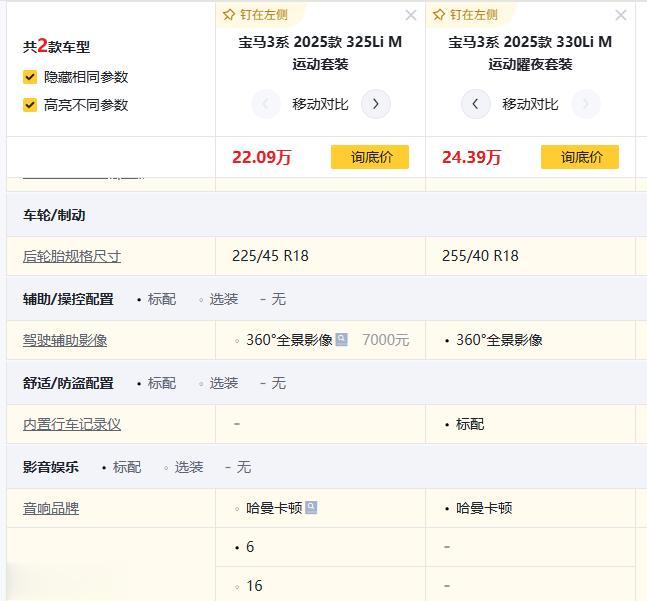Open the 音响品牌 parameter link
Image resolution: width=647 pixels, height=601 pixels.
(x=51, y=508)
